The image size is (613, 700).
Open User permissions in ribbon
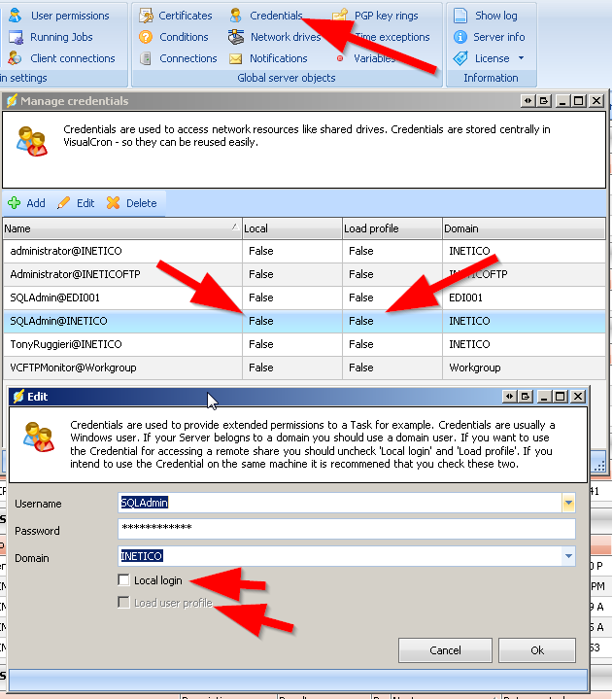69,16
